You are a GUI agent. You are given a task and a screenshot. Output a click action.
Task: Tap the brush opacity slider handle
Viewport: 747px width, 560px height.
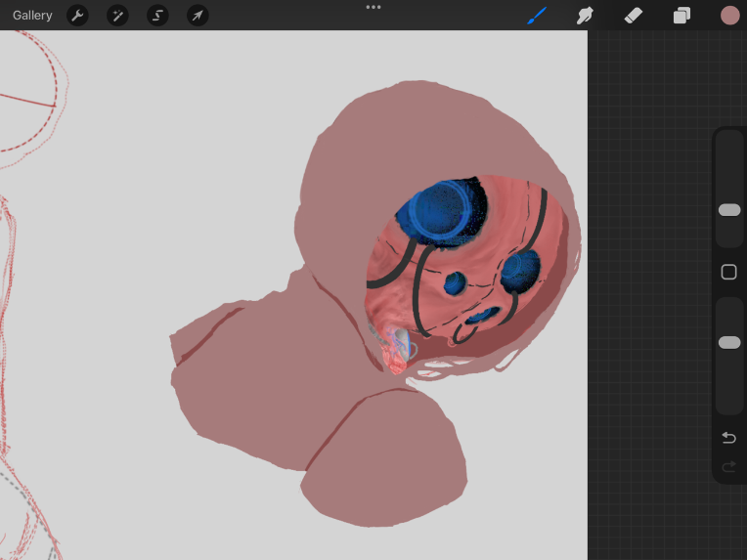click(x=728, y=342)
